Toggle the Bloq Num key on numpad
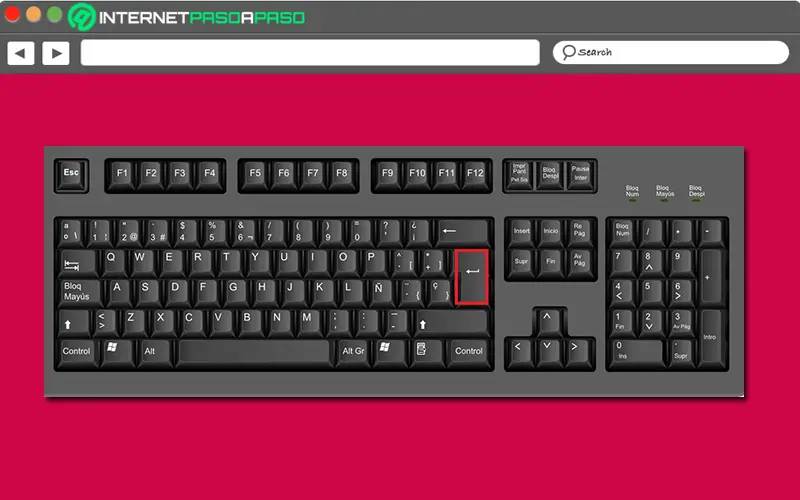This screenshot has width=800, height=500. [x=622, y=232]
